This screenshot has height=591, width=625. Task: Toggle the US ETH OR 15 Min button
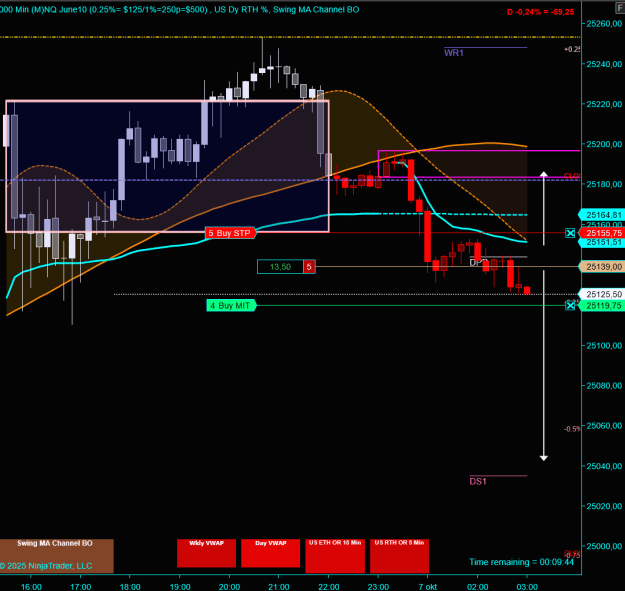335,556
